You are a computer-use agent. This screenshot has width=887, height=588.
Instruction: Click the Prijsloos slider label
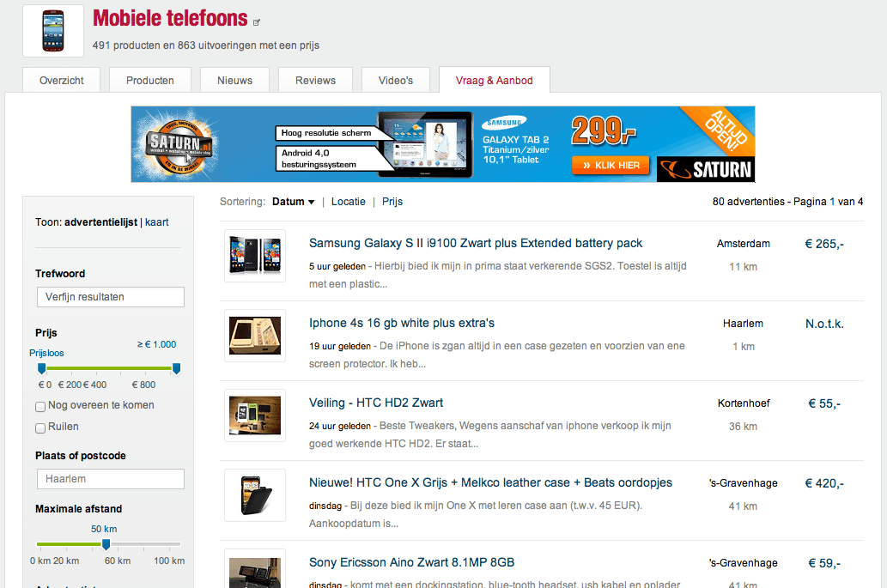tap(46, 353)
